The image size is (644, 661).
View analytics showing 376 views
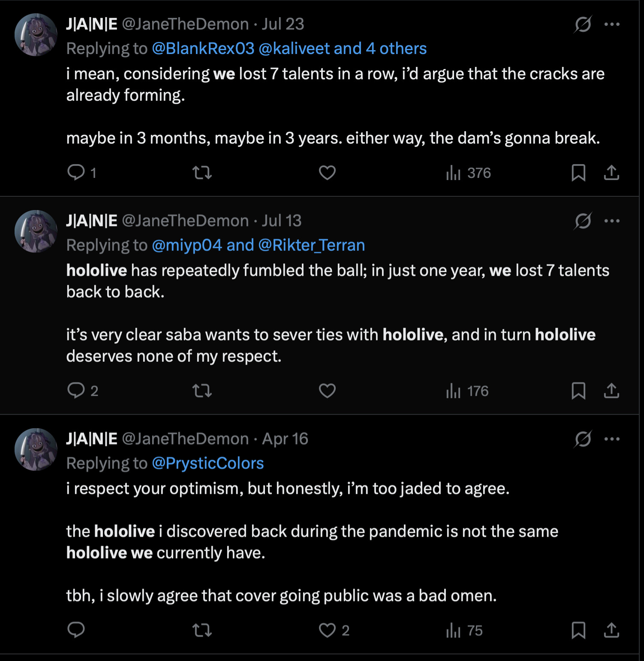click(468, 173)
